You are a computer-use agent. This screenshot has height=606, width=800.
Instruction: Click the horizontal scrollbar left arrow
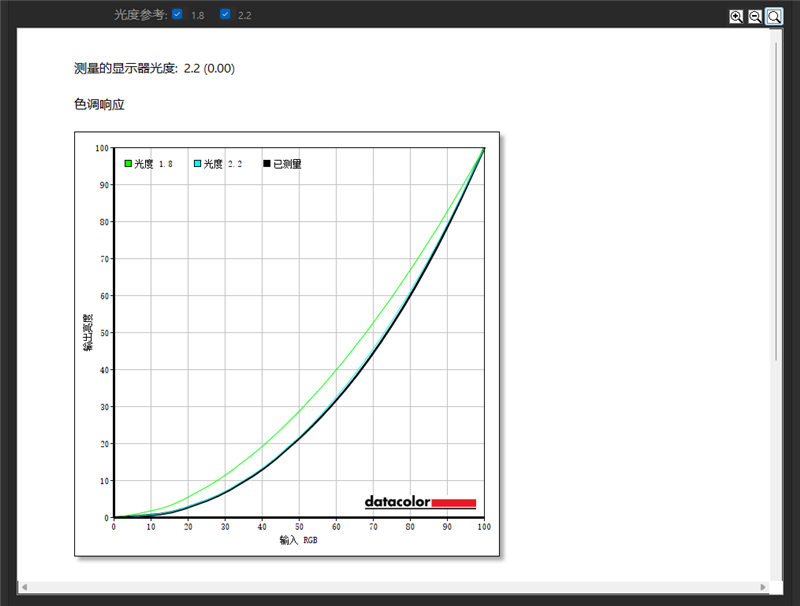23,587
